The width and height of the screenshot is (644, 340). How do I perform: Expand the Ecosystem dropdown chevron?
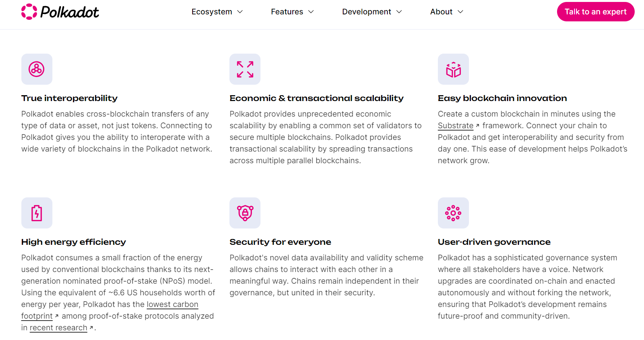pos(240,12)
